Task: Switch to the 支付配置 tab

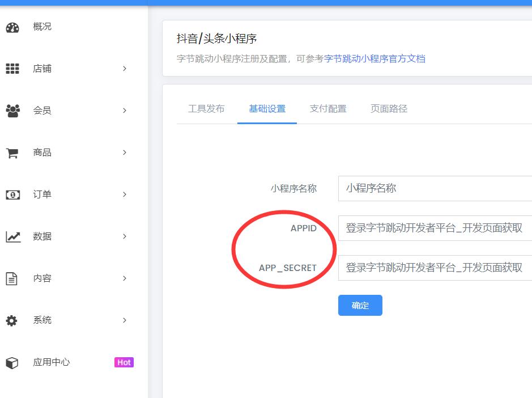Action: [x=327, y=109]
